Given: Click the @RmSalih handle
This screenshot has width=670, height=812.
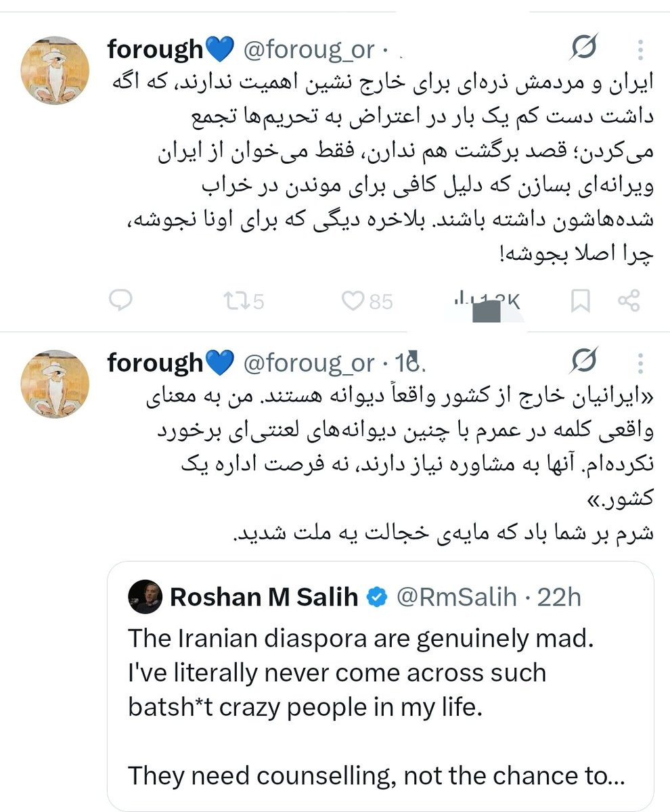Looking at the screenshot, I should point(455,597).
